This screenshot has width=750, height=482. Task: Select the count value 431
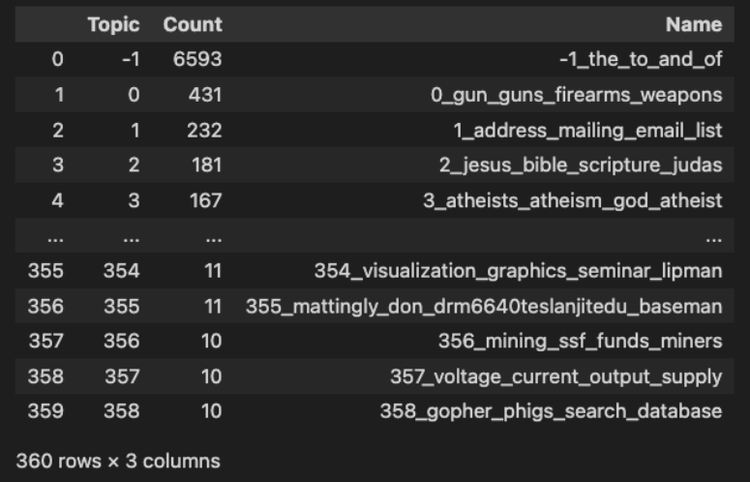click(205, 95)
